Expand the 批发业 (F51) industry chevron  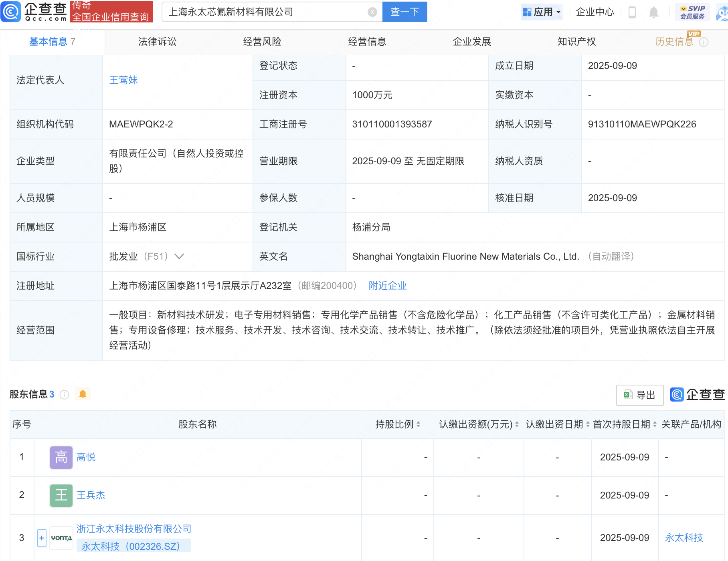tap(179, 256)
